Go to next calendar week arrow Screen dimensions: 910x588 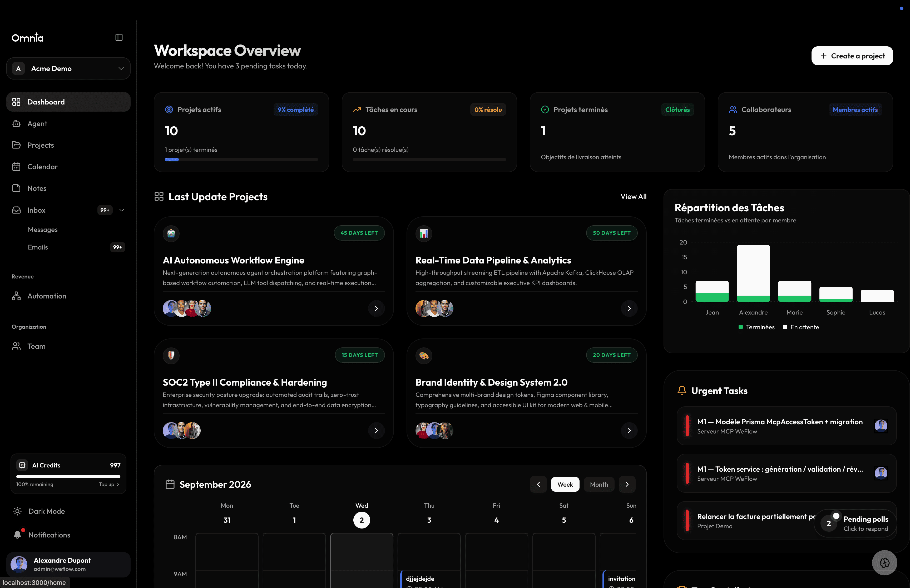[627, 484]
